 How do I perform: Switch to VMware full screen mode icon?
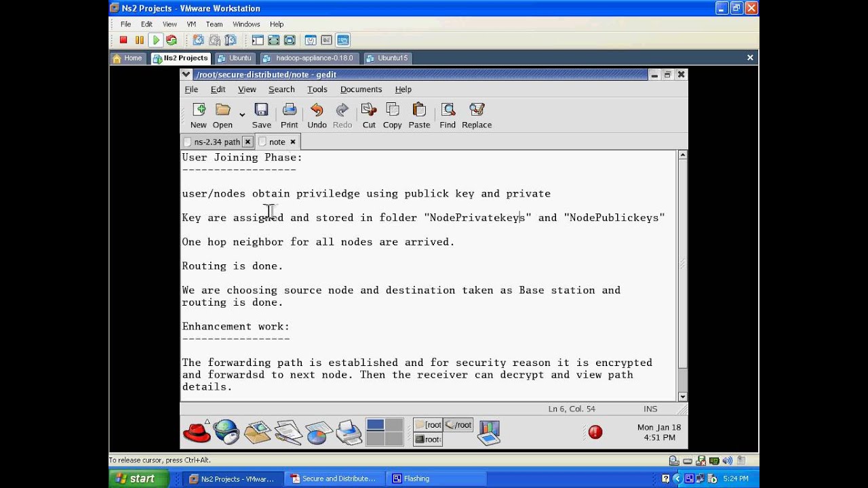point(273,40)
